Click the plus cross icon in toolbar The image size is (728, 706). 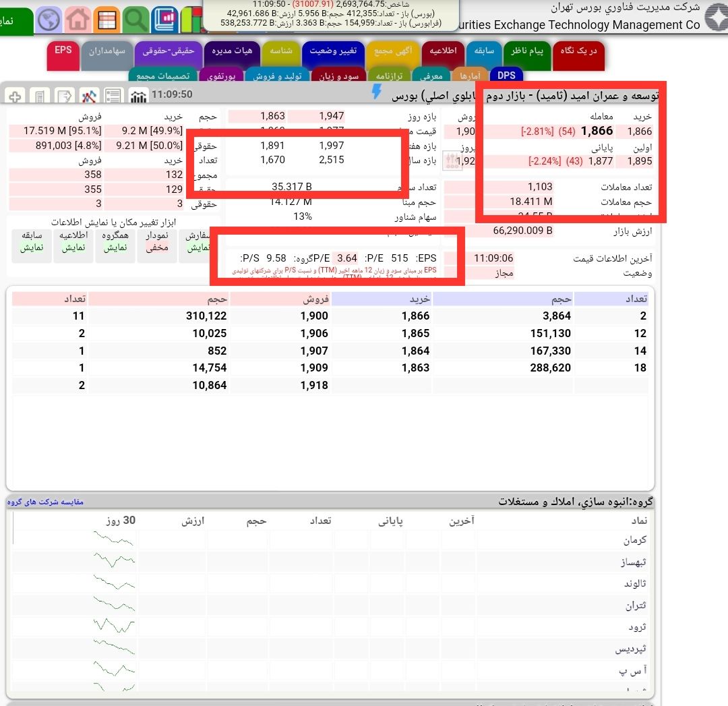pyautogui.click(x=15, y=96)
